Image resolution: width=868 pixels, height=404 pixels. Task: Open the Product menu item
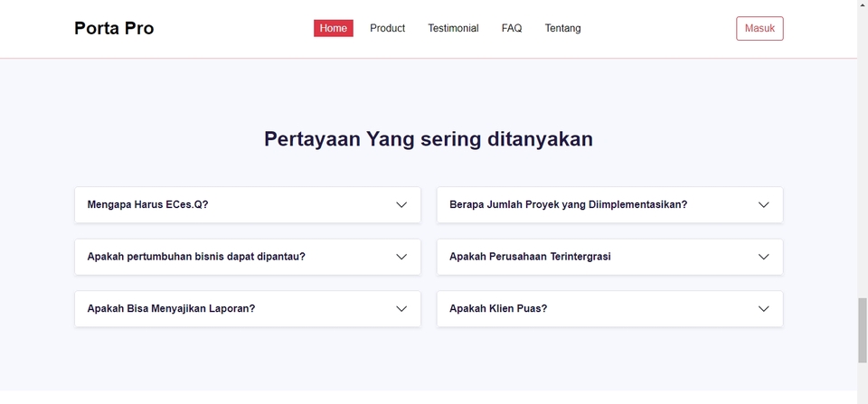click(387, 28)
